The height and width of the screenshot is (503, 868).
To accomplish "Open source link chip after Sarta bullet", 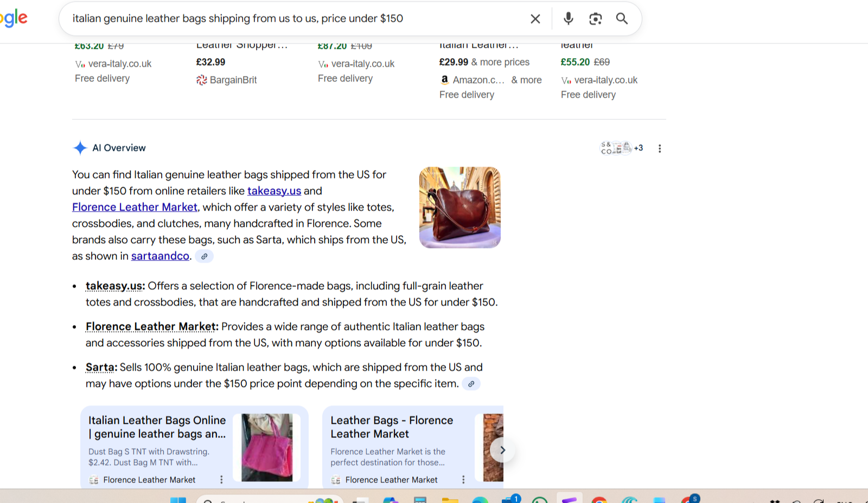I will pos(471,384).
